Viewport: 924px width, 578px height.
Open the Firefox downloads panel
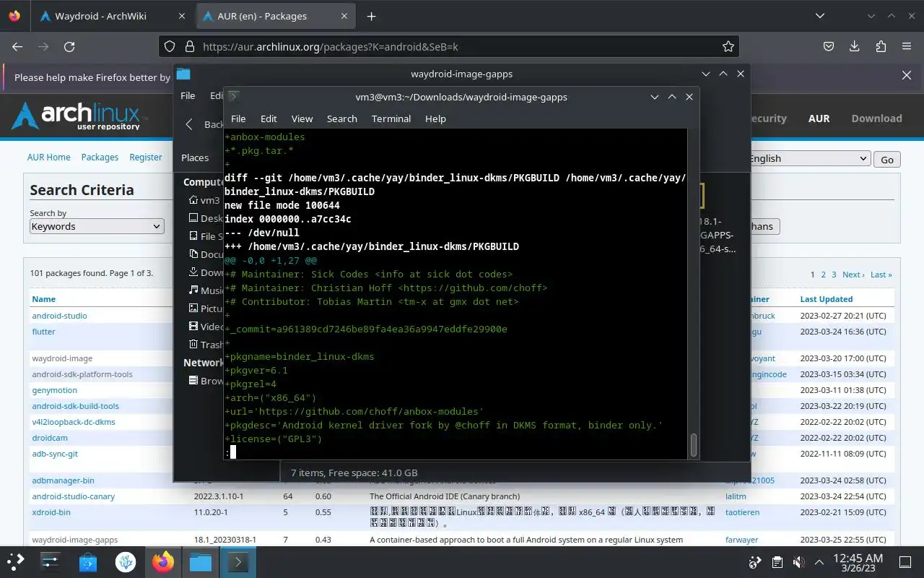[855, 46]
